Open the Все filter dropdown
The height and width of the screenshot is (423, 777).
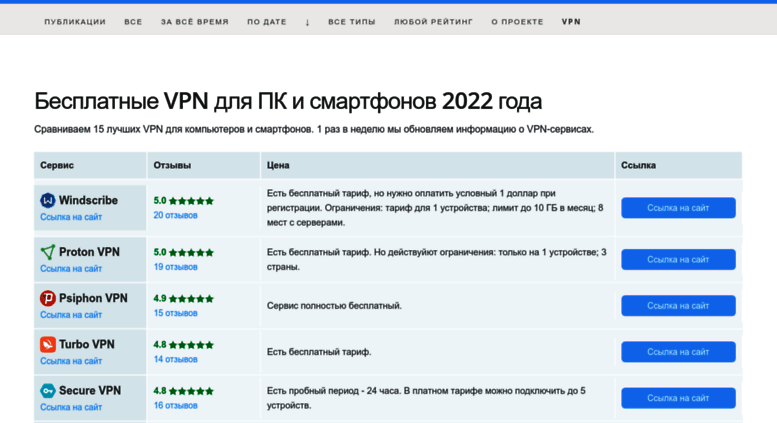pyautogui.click(x=133, y=22)
